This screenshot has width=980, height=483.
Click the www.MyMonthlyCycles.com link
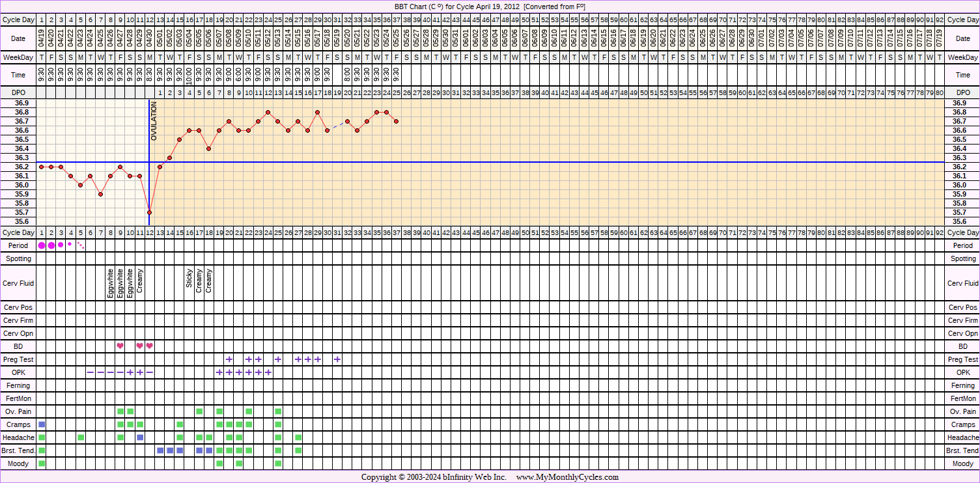point(567,477)
